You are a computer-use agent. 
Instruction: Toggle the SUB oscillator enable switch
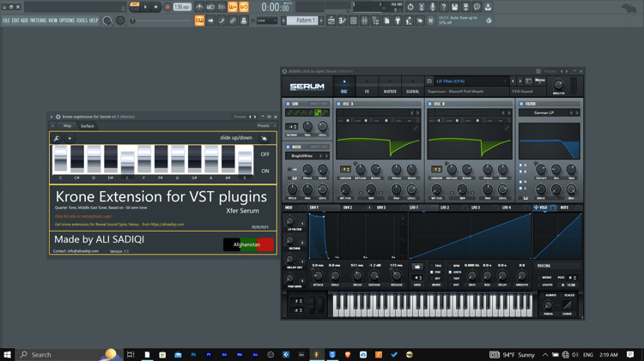(x=288, y=104)
